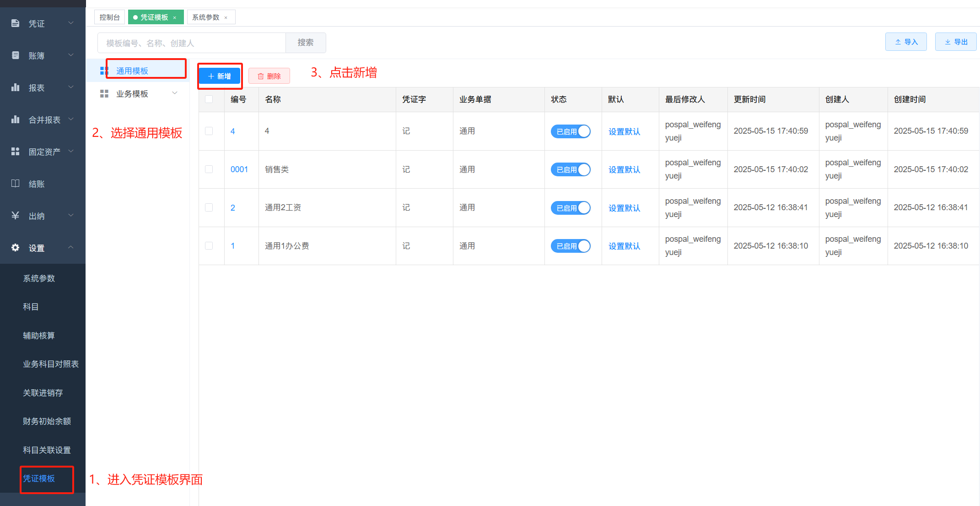Click 设置默认 for 通用2工资
The height and width of the screenshot is (506, 980).
[x=624, y=208]
